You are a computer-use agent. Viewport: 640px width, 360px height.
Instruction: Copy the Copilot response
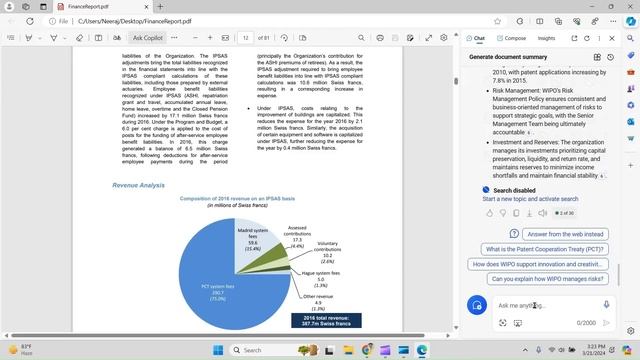(516, 213)
